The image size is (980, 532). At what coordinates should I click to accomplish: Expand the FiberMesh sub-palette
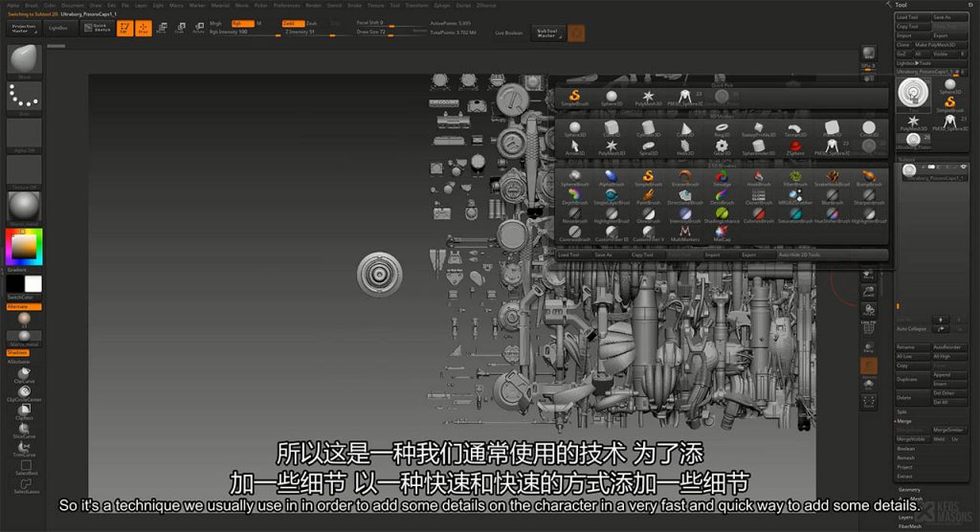coord(910,526)
